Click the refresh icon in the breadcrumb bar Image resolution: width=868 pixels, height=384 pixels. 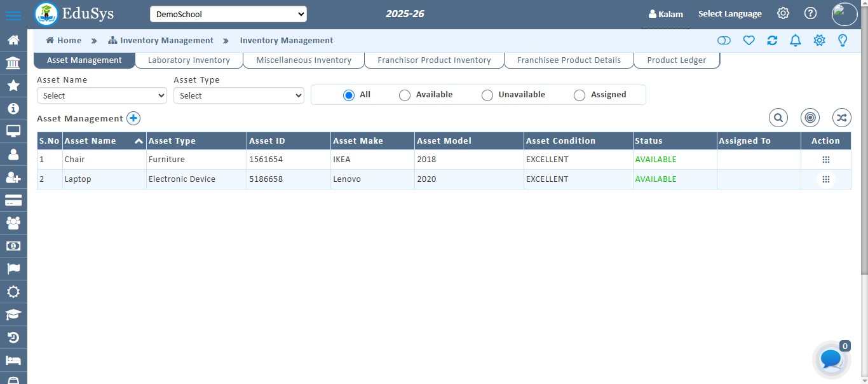coord(771,40)
